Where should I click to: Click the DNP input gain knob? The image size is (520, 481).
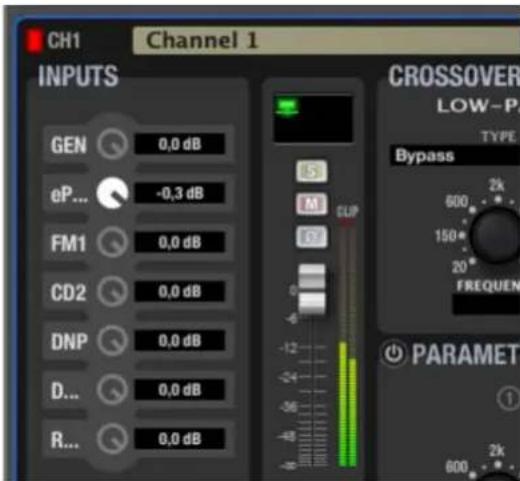(x=112, y=341)
